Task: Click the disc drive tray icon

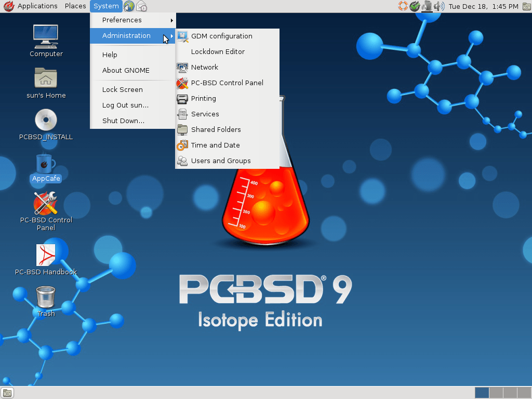Action: (427, 6)
